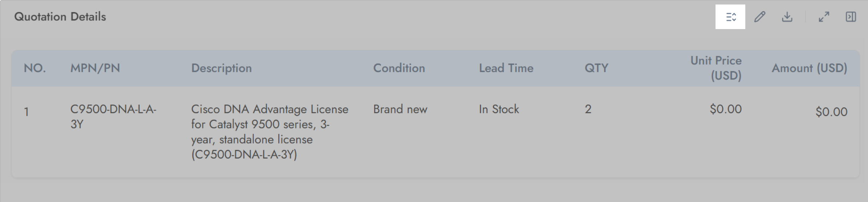This screenshot has height=202, width=868.
Task: Click the row number 1 cell
Action: coord(27,112)
